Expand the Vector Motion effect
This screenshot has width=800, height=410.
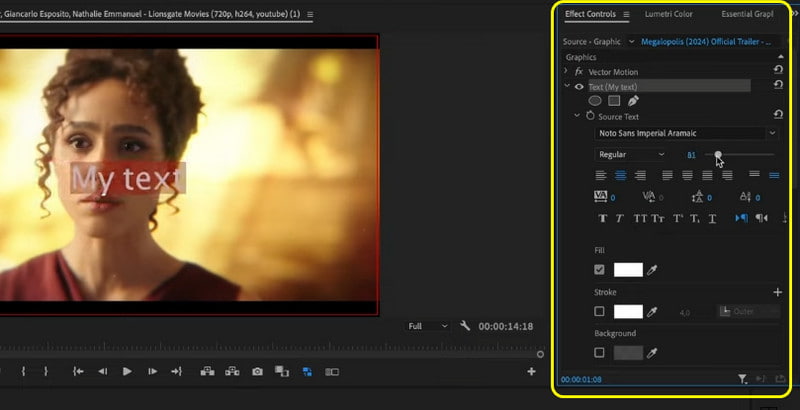(x=566, y=71)
